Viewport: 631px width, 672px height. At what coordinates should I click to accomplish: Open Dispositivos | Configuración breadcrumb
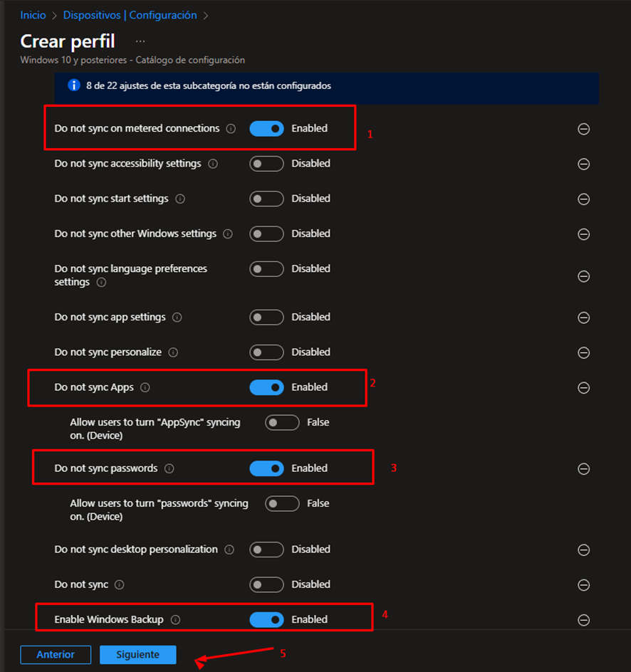click(x=130, y=15)
